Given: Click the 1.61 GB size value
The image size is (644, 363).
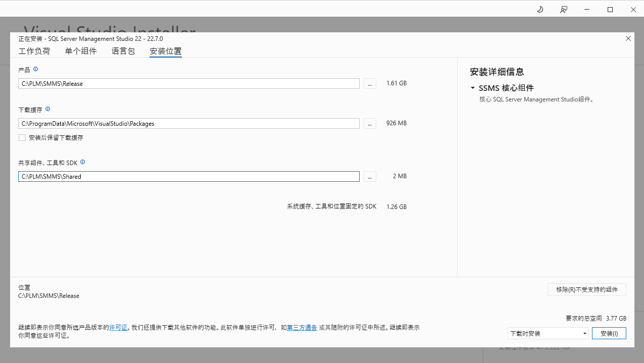Looking at the screenshot, I should 397,83.
